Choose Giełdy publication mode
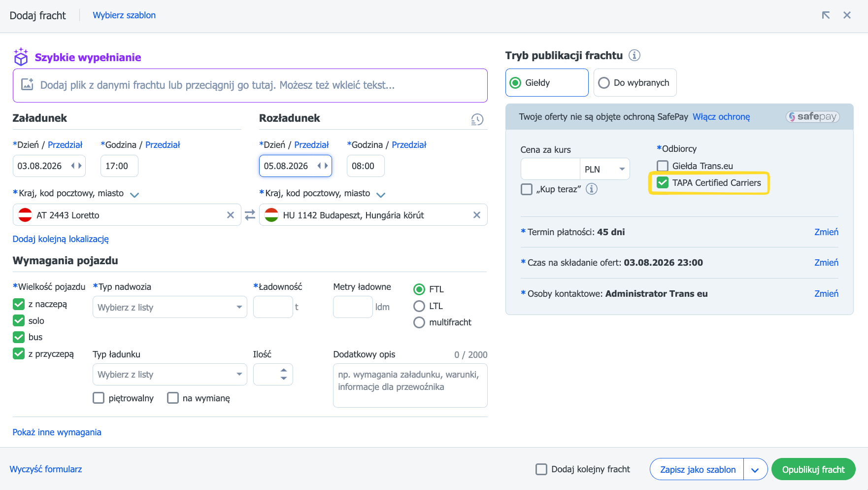 click(547, 83)
